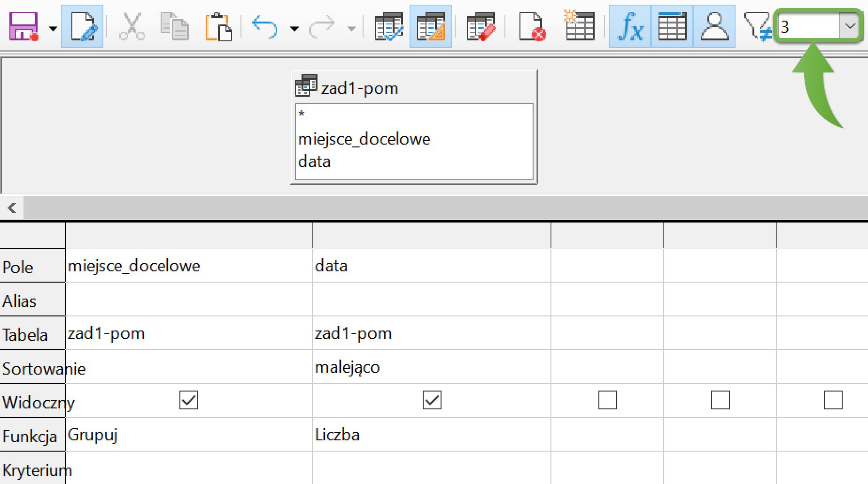Open the Limit dropdown showing 3
The height and width of the screenshot is (484, 868).
[x=850, y=26]
